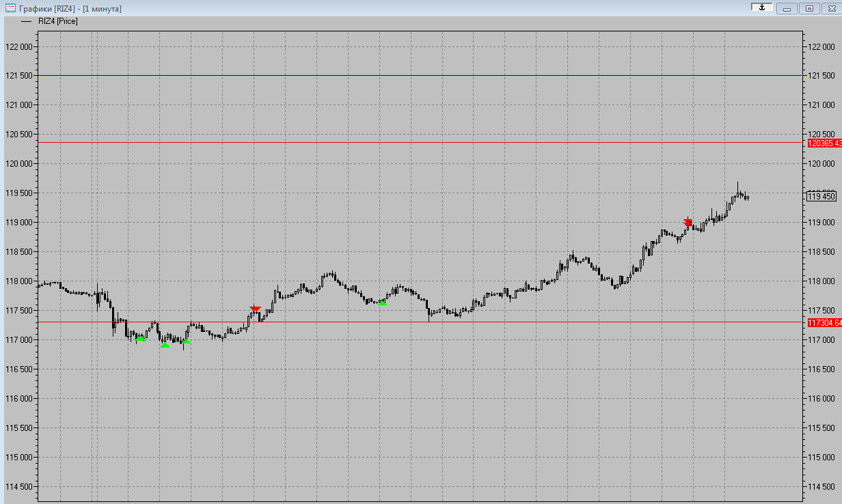The height and width of the screenshot is (504, 842).
Task: Click the 116 500 label on right axis
Action: (822, 369)
